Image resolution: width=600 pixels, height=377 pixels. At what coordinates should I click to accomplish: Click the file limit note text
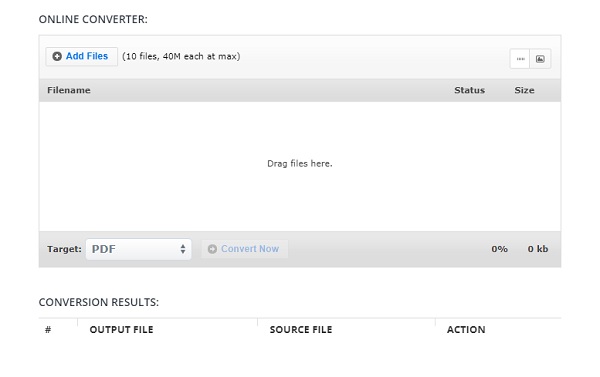coord(181,56)
